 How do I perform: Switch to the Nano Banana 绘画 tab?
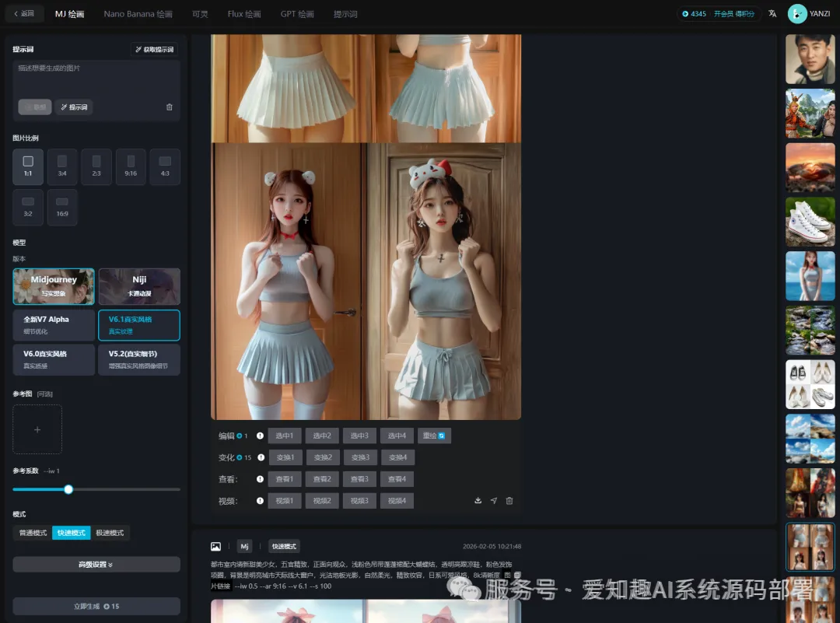(x=138, y=14)
